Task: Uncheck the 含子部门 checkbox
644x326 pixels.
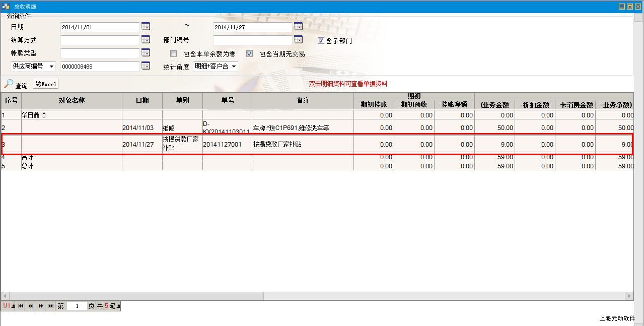Action: pyautogui.click(x=321, y=41)
